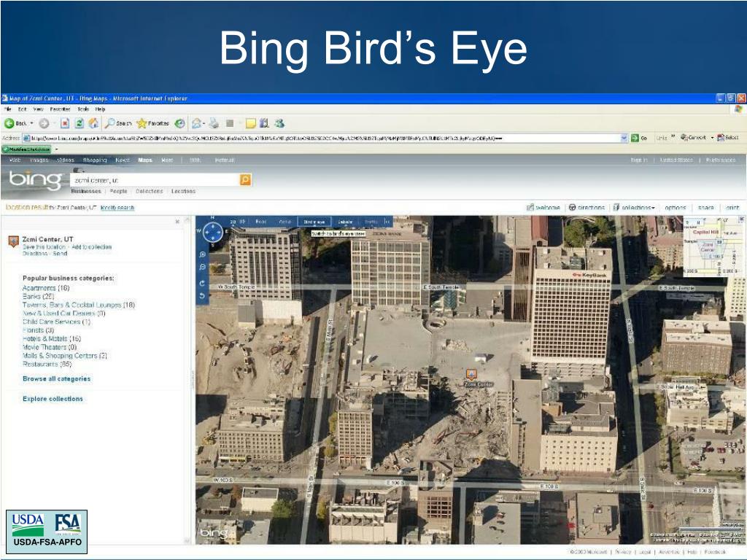Click the Explore collections link
Viewport: 747px width, 560px height.
coord(53,399)
